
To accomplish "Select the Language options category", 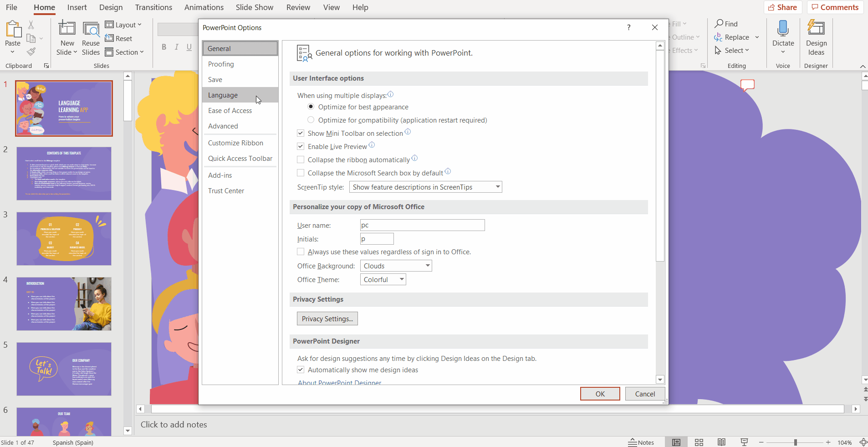I will point(223,95).
